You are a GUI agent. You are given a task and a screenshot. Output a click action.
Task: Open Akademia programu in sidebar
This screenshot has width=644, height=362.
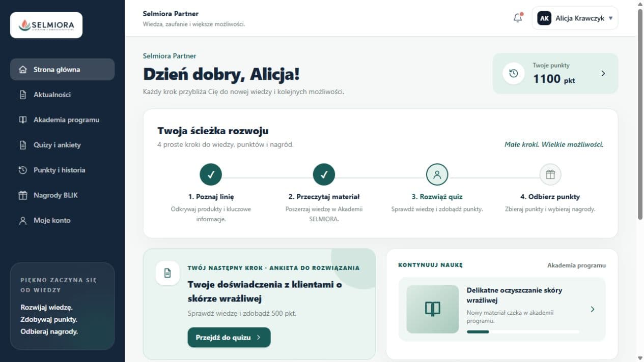(x=62, y=120)
